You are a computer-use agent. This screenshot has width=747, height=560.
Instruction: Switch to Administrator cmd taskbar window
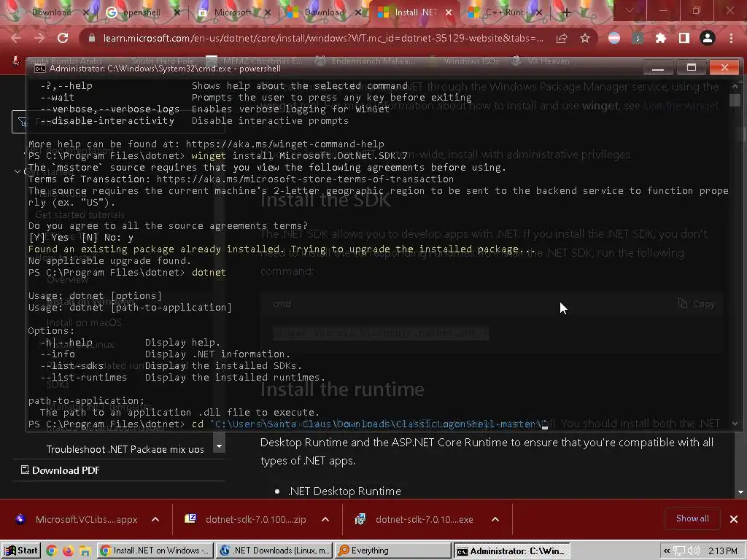tap(511, 551)
